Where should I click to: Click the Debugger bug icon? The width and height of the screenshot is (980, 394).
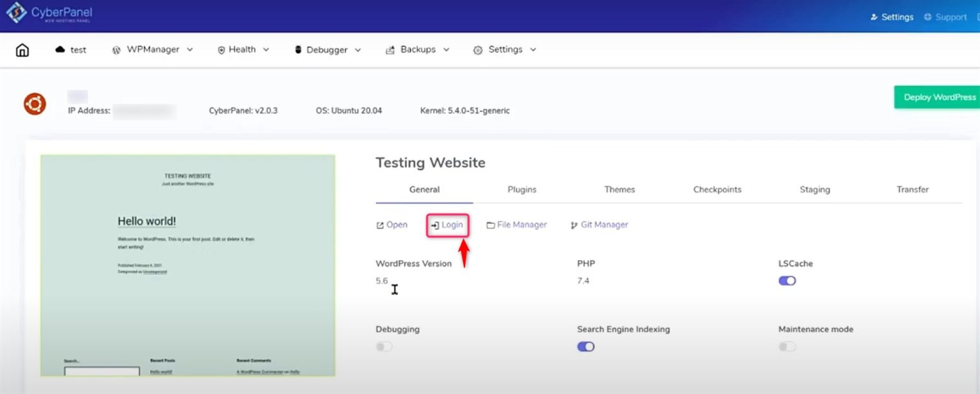(x=297, y=49)
